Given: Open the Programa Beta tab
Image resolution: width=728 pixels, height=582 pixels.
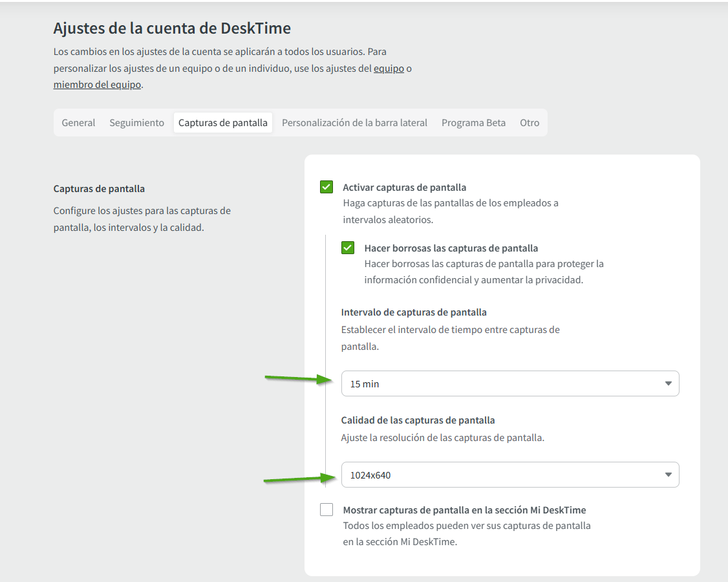Looking at the screenshot, I should (x=473, y=123).
